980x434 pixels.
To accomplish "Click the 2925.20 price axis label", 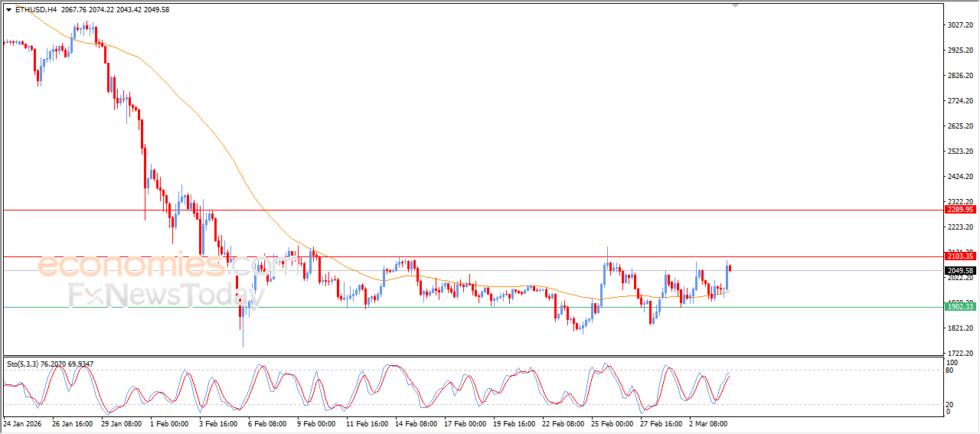I will [960, 50].
